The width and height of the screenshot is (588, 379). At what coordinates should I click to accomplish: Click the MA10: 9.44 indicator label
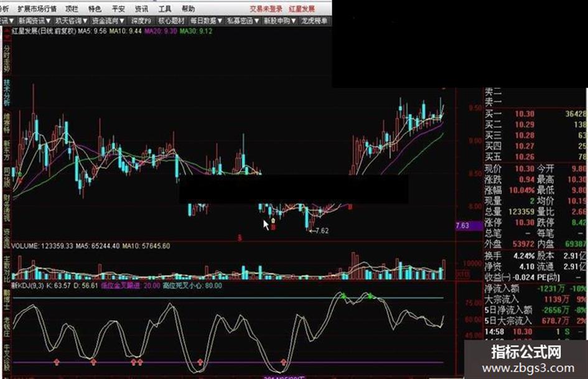pos(126,31)
